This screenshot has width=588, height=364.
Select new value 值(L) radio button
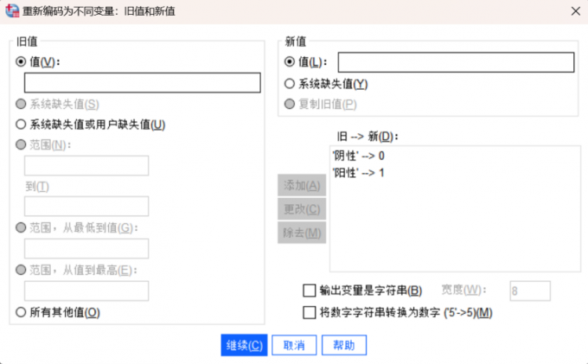(290, 62)
